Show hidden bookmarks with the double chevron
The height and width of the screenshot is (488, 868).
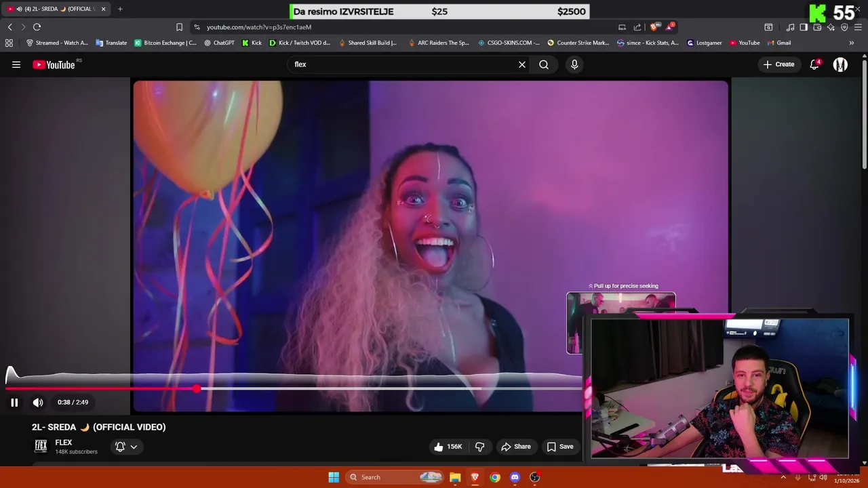[851, 43]
